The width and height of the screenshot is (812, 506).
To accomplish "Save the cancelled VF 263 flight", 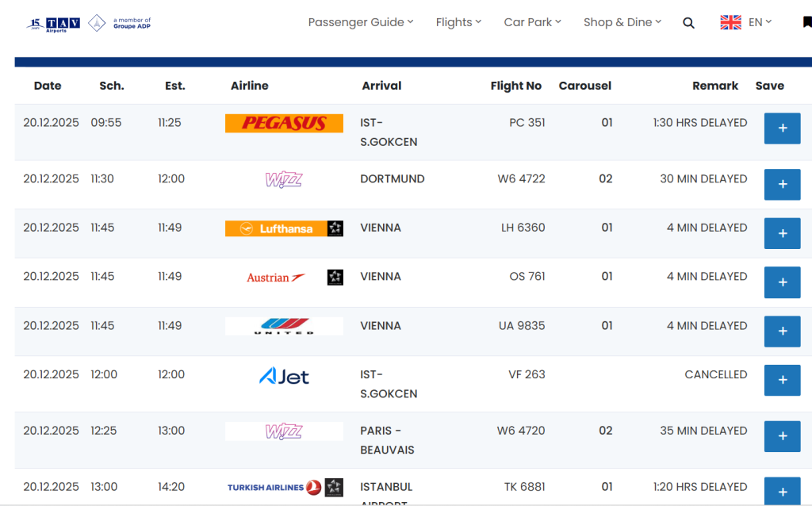I will (x=782, y=380).
